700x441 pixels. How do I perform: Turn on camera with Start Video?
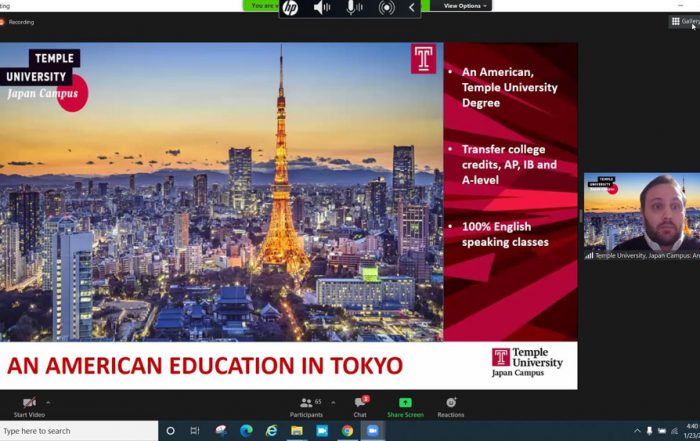(x=29, y=408)
